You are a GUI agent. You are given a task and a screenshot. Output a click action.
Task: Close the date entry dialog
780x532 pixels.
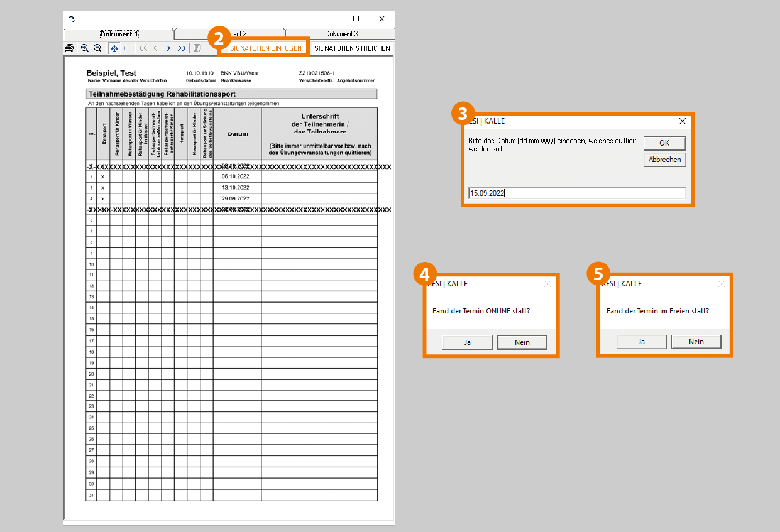coord(683,121)
